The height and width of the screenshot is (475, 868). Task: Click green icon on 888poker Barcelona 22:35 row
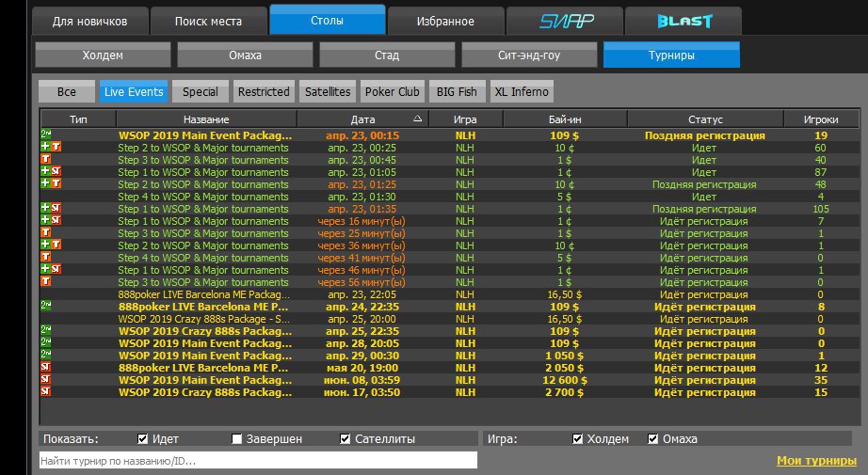(45, 306)
